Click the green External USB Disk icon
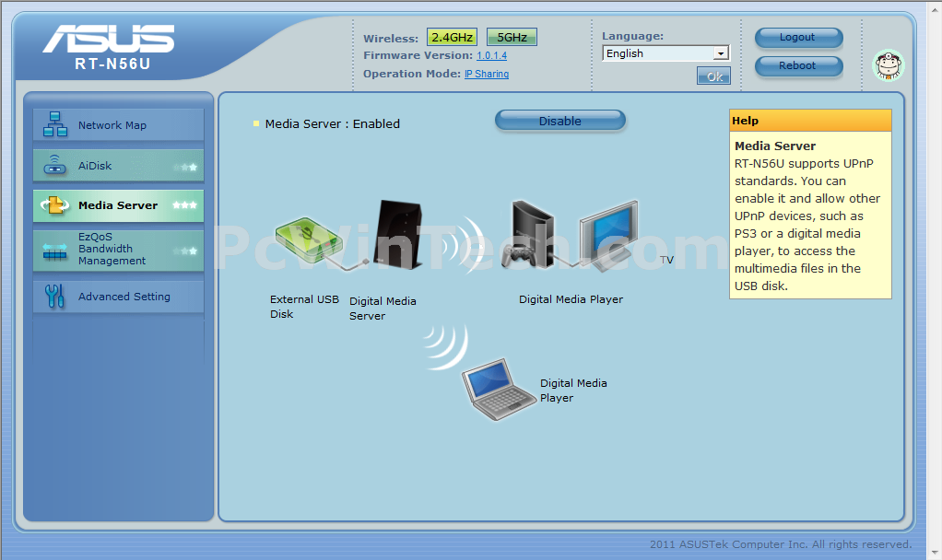This screenshot has width=942, height=560. pos(309,240)
